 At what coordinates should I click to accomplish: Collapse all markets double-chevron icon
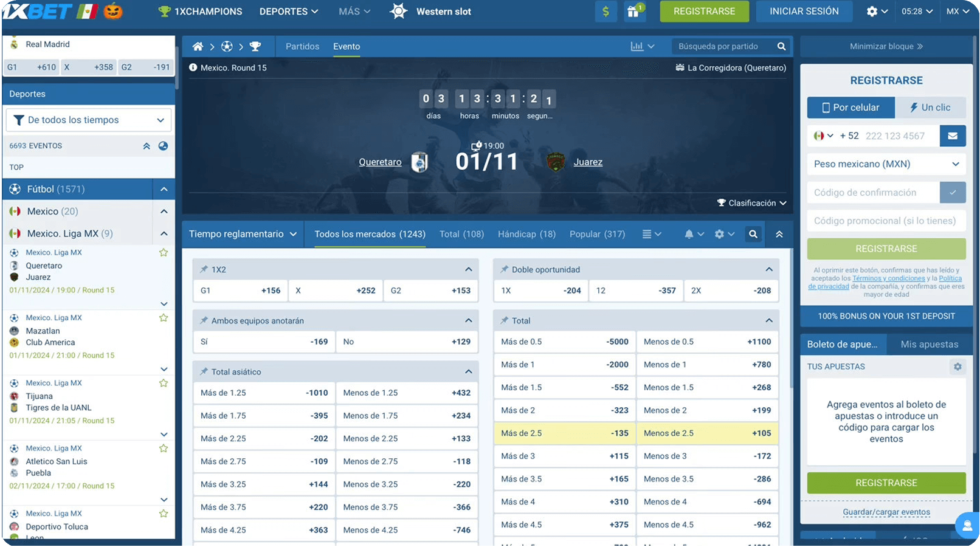tap(779, 234)
